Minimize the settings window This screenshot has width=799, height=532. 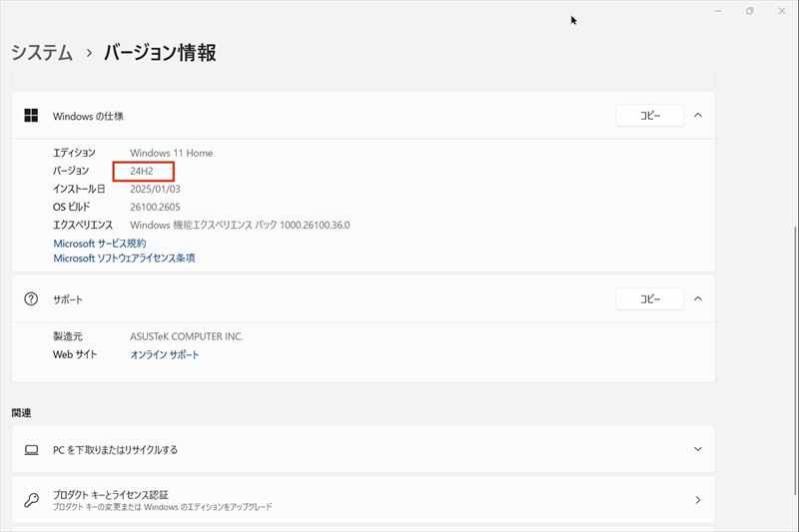717,11
